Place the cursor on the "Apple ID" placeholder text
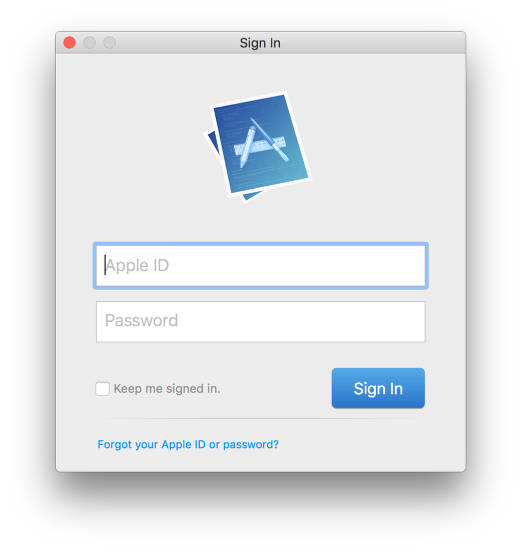 pyautogui.click(x=137, y=265)
